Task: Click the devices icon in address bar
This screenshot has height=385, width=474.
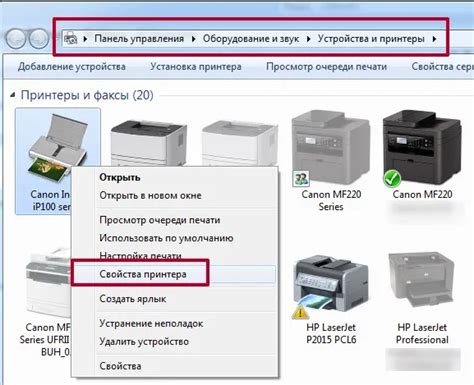Action: click(70, 39)
